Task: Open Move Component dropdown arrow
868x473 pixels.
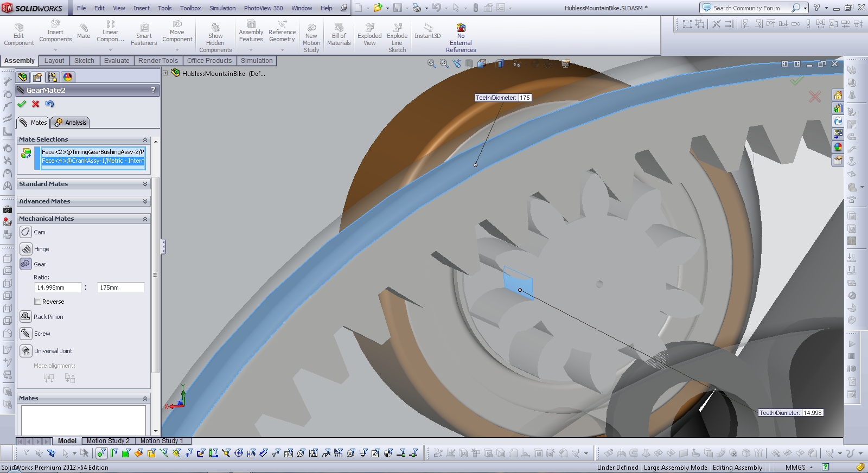Action: pyautogui.click(x=177, y=50)
